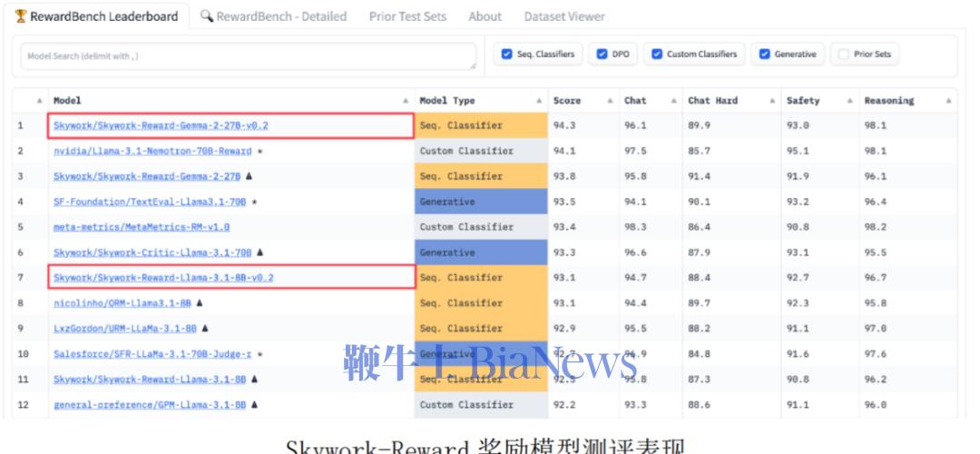Toggle the DPO checkbox

602,54
